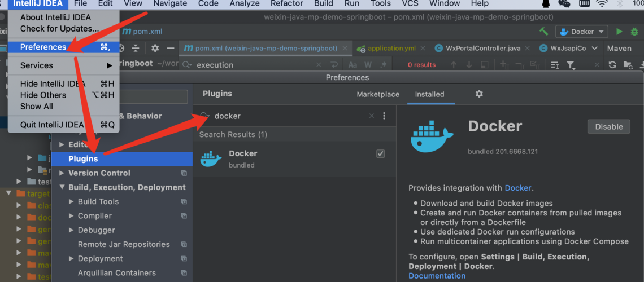Open the Installed tab in Plugins
Viewport: 644px width, 282px height.
tap(429, 94)
